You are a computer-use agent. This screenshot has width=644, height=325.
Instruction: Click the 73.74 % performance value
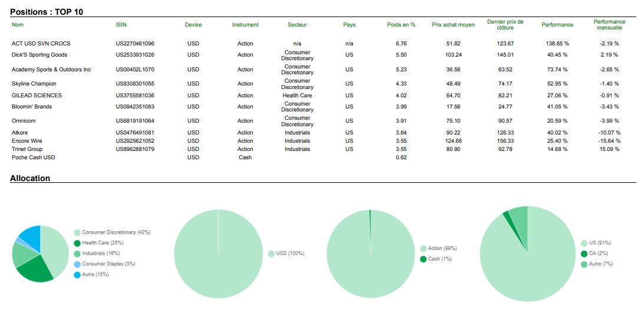(x=557, y=70)
